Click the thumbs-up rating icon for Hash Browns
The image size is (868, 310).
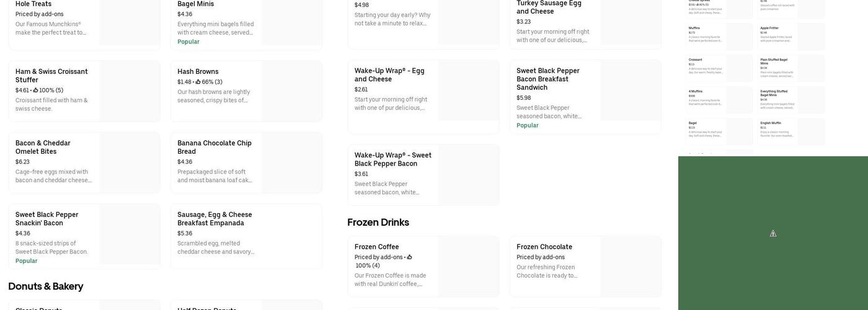pos(198,82)
